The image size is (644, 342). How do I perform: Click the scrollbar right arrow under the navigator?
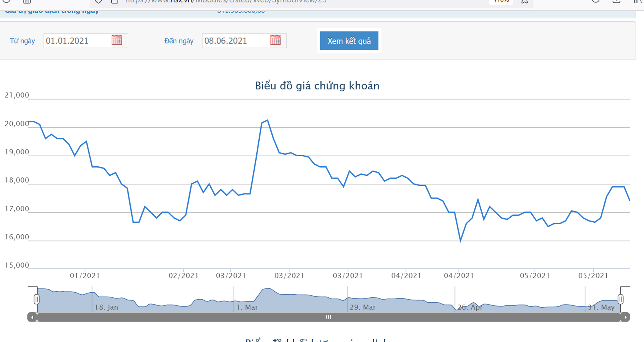(x=625, y=317)
